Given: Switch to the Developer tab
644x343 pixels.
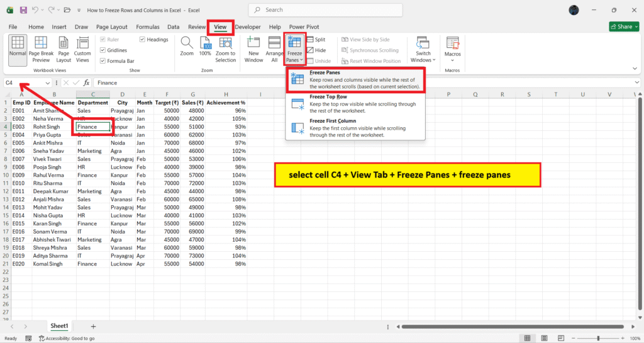Looking at the screenshot, I should [x=248, y=26].
